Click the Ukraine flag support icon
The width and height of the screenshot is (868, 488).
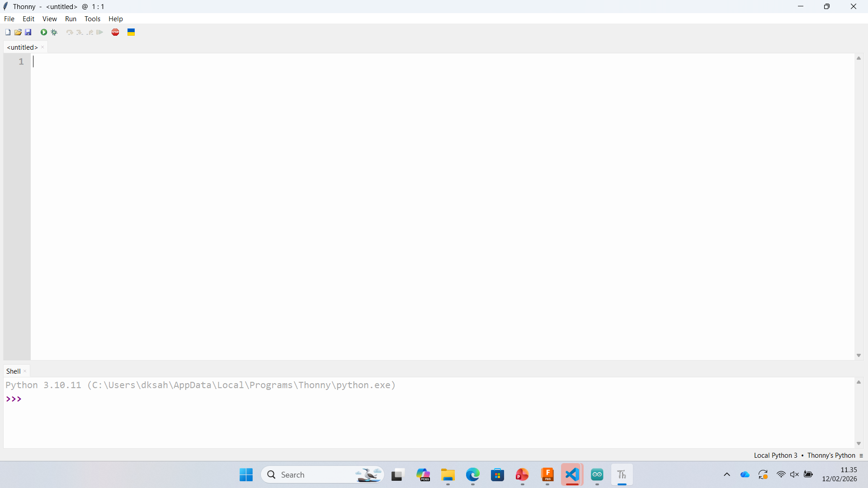pos(131,32)
